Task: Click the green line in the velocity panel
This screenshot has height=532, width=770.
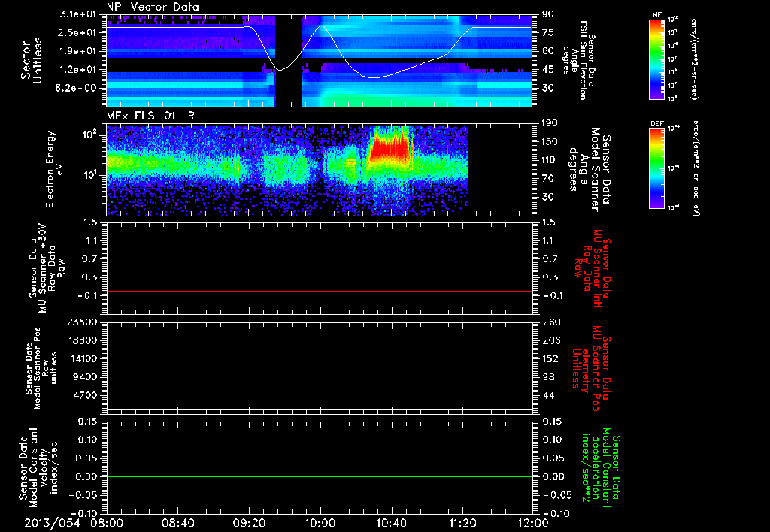Action: [319, 477]
